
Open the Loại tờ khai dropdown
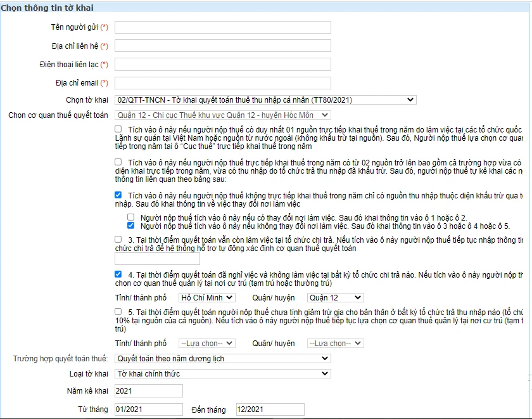coord(222,374)
